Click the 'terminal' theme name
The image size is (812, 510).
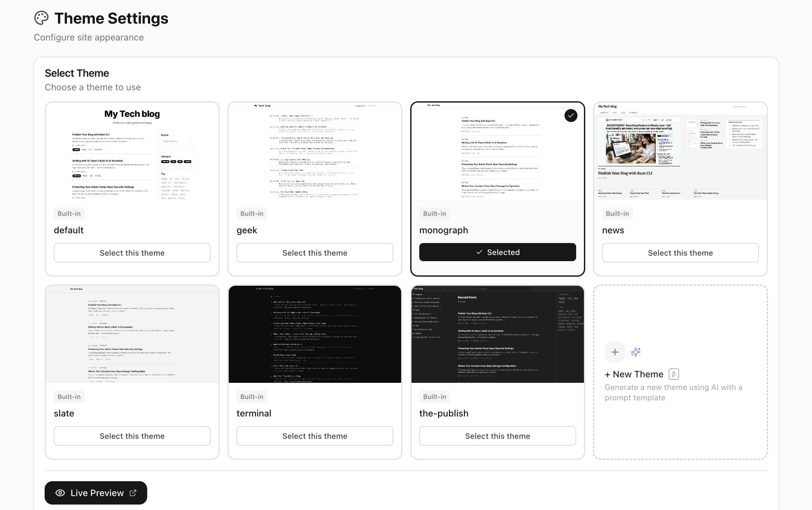pos(254,413)
